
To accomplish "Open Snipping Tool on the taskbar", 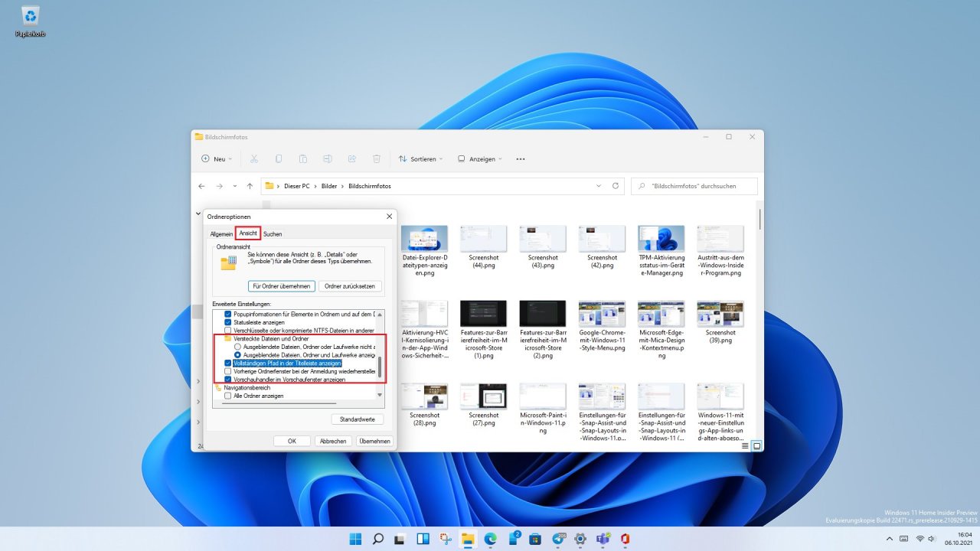I will (446, 539).
